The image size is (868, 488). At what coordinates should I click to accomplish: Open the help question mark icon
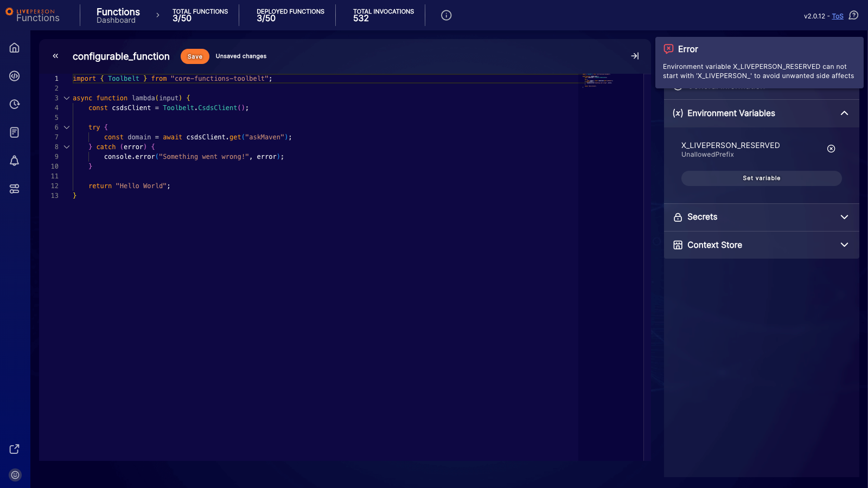(x=853, y=16)
